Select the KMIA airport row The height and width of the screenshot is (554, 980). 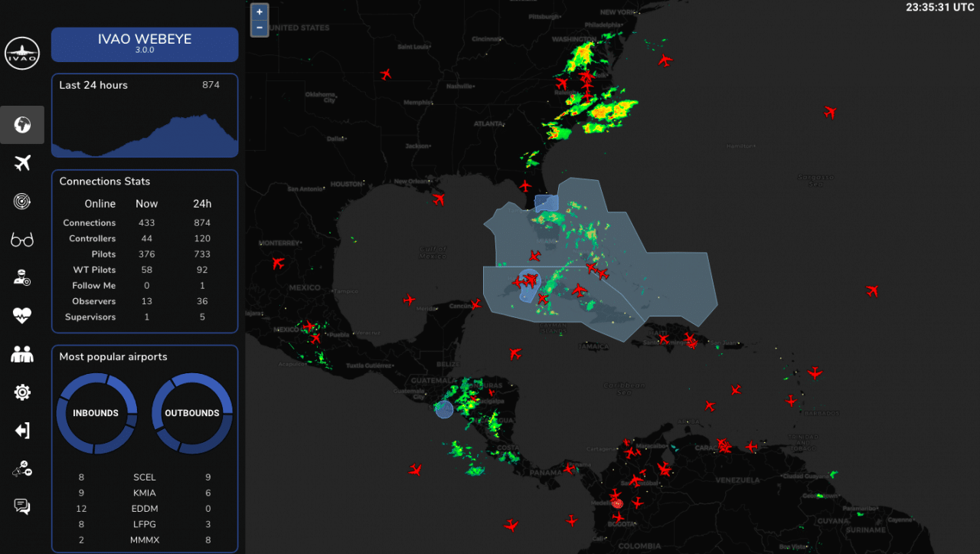pyautogui.click(x=144, y=493)
